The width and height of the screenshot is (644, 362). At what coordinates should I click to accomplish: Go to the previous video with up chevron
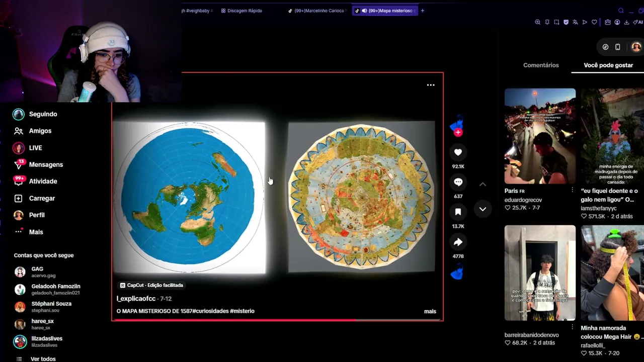click(482, 185)
